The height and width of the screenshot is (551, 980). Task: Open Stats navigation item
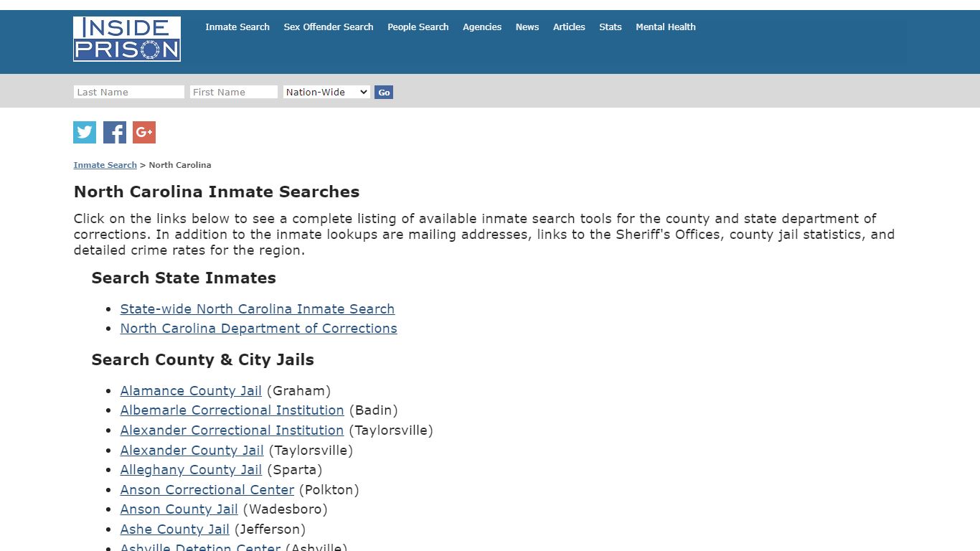(x=611, y=27)
